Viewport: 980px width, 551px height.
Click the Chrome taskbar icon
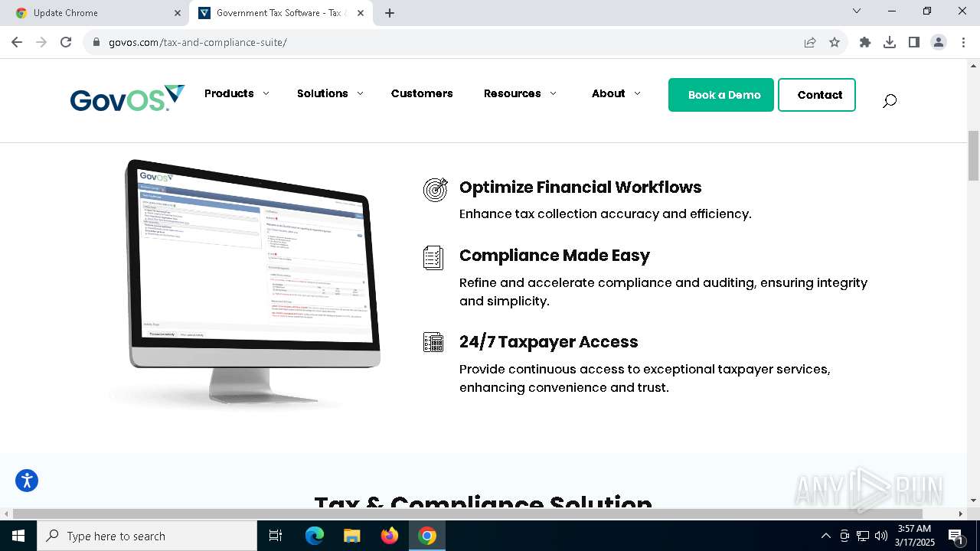coord(427,536)
